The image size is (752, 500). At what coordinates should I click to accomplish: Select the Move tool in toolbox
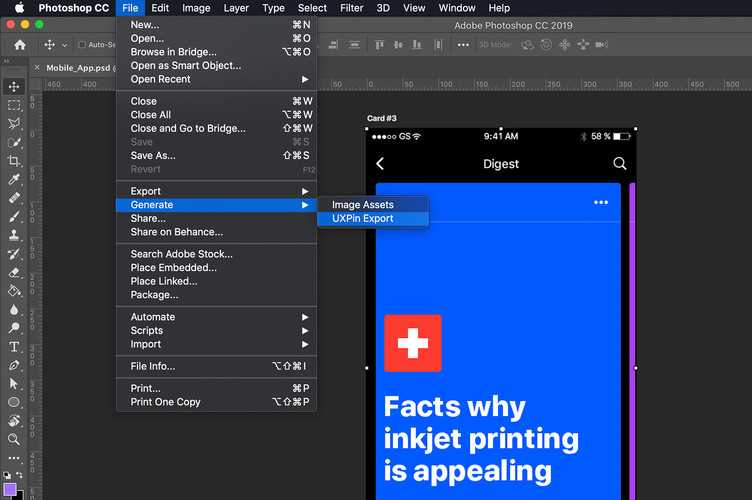14,86
